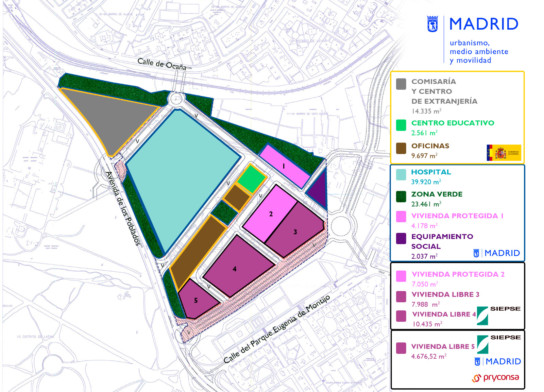Click the Madrid city crest logo
Viewport: 544px width, 392px height.
[x=432, y=24]
